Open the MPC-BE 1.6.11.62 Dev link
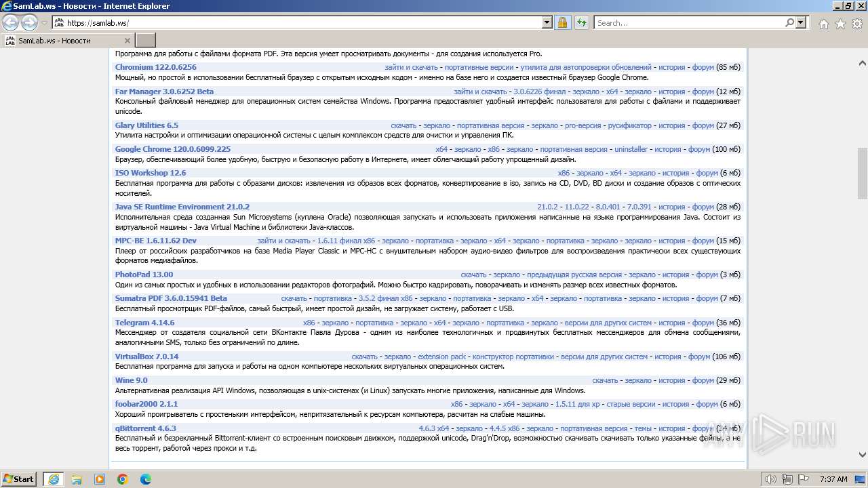 point(156,241)
